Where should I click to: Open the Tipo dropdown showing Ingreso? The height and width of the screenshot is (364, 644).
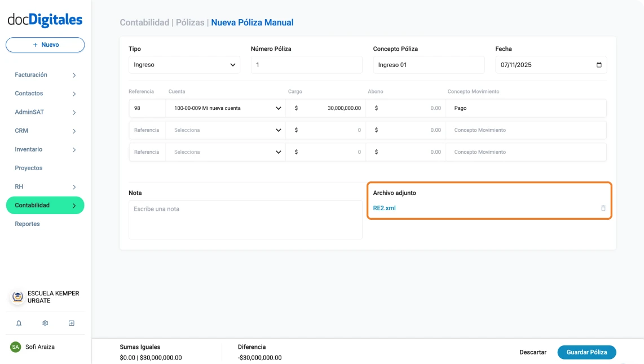[184, 65]
